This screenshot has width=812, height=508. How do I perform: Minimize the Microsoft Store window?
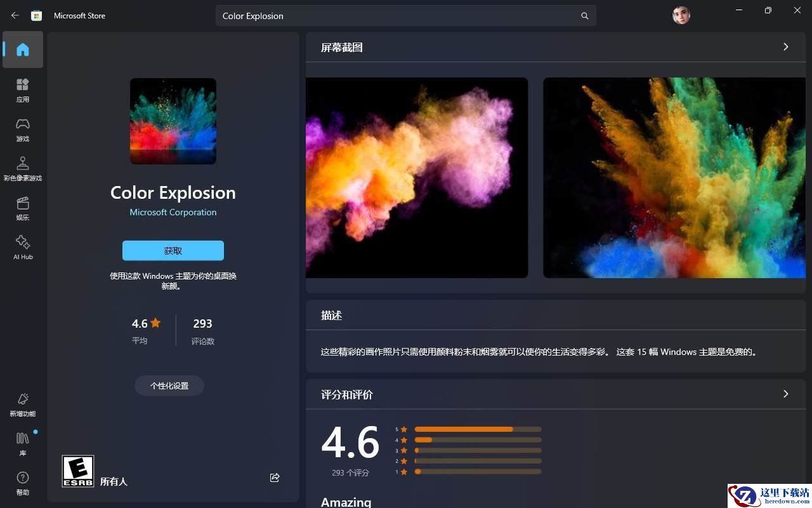point(739,10)
